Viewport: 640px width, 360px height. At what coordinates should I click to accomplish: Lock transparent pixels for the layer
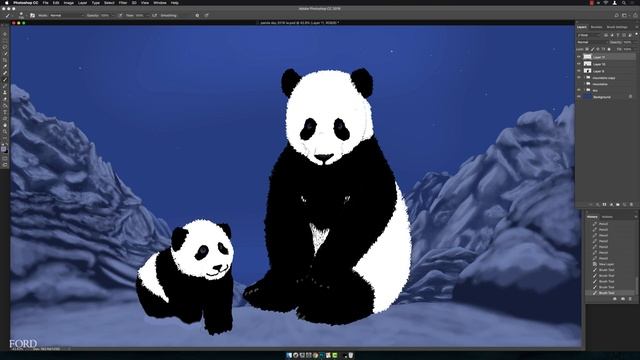coord(587,49)
